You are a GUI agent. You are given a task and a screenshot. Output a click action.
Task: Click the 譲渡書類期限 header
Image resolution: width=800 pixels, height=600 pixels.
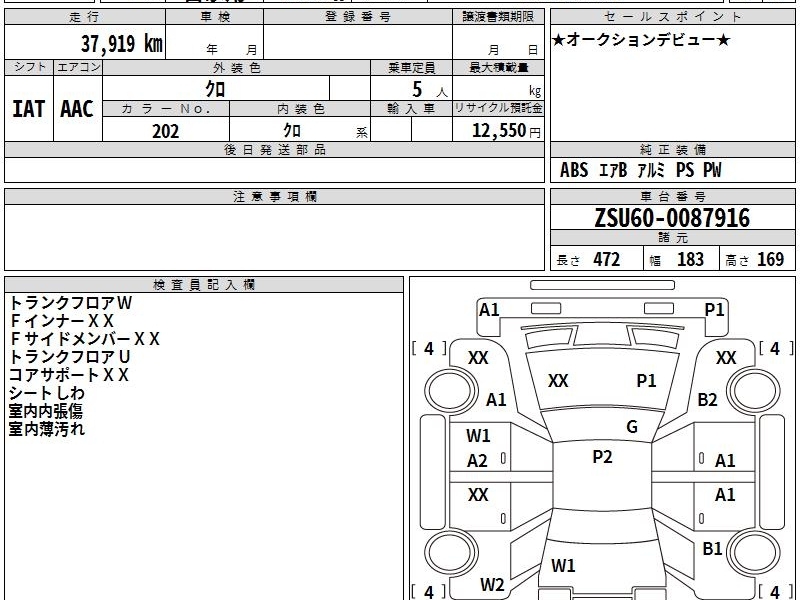[x=498, y=17]
